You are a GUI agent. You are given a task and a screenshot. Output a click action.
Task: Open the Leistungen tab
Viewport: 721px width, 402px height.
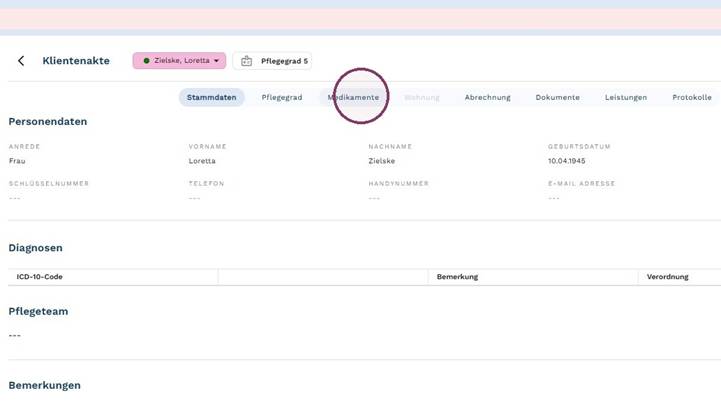(626, 97)
